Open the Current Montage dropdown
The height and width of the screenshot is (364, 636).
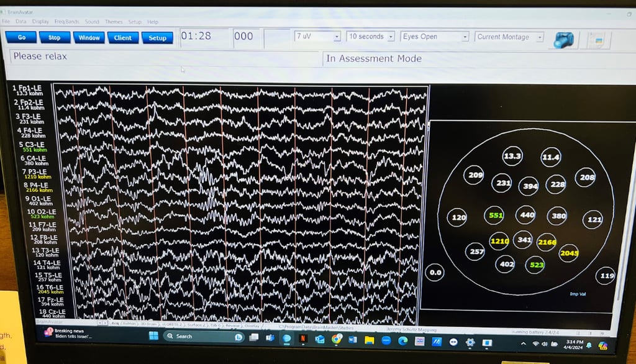coord(540,37)
